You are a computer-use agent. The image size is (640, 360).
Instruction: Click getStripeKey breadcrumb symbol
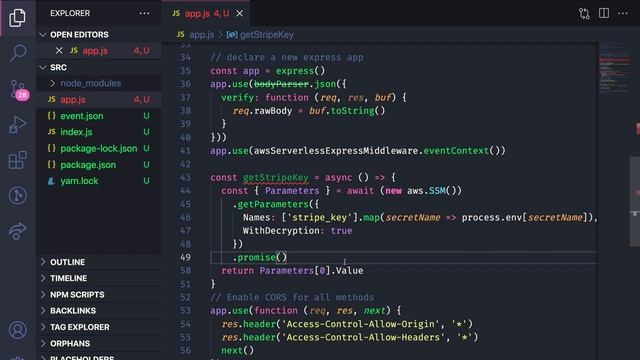pyautogui.click(x=266, y=35)
